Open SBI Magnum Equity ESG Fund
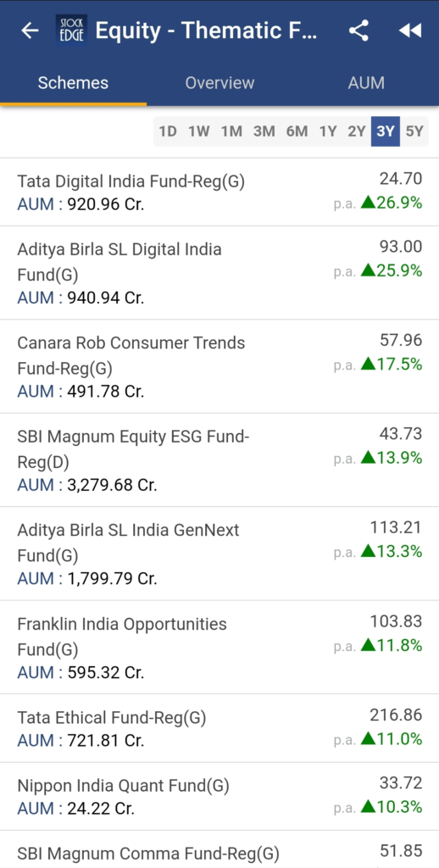The height and width of the screenshot is (868, 439). [x=219, y=460]
